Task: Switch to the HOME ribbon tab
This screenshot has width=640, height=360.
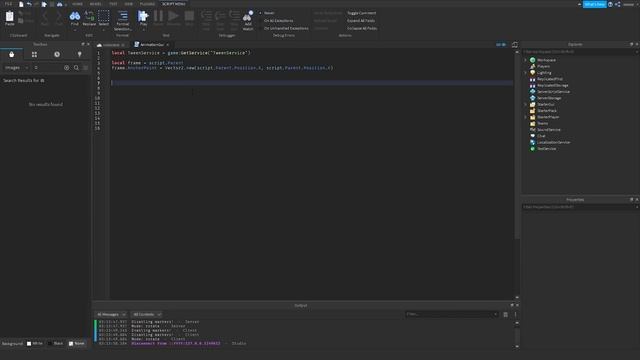Action: click(x=77, y=4)
